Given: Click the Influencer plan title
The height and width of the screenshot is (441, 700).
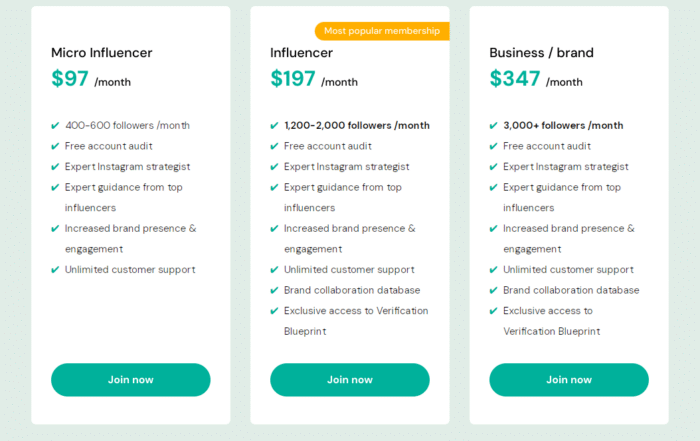Looking at the screenshot, I should point(301,52).
